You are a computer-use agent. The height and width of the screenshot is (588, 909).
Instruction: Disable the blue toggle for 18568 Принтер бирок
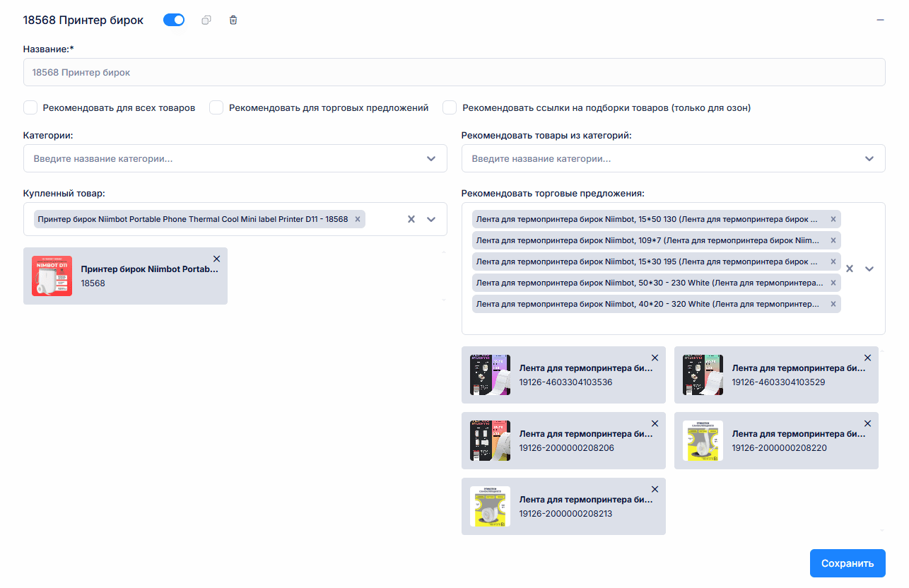coord(174,20)
